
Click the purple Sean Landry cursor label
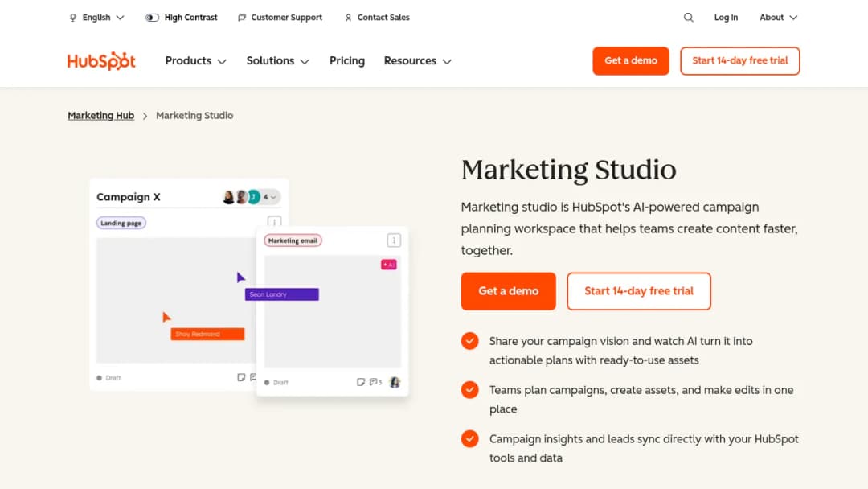point(282,294)
